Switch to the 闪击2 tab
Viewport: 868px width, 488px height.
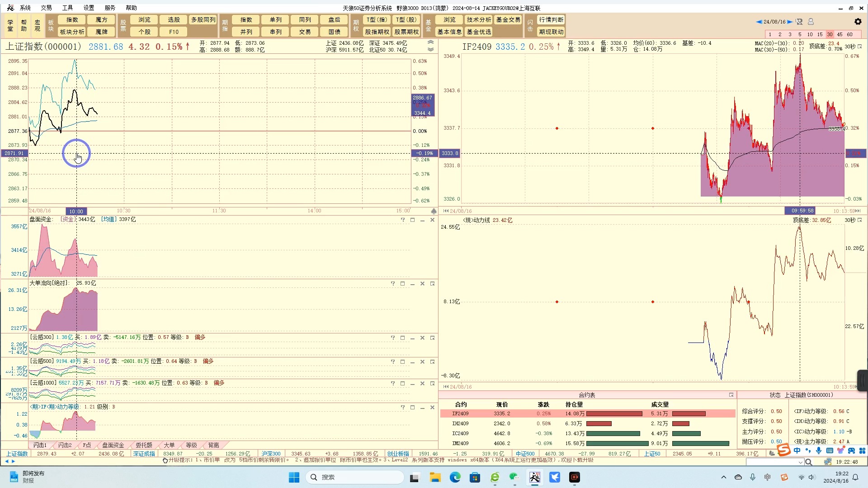[65, 445]
